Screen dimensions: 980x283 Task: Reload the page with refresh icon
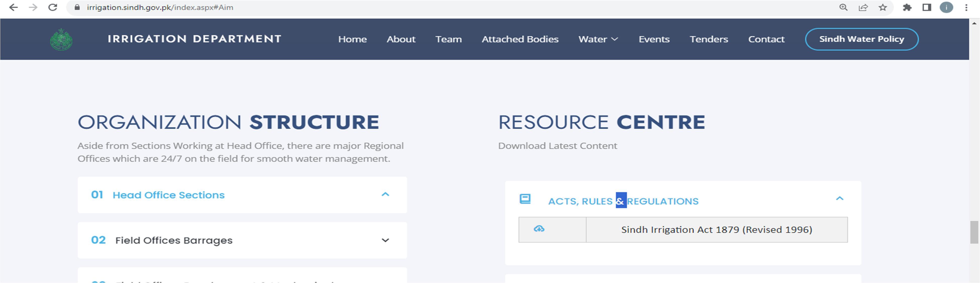[52, 8]
